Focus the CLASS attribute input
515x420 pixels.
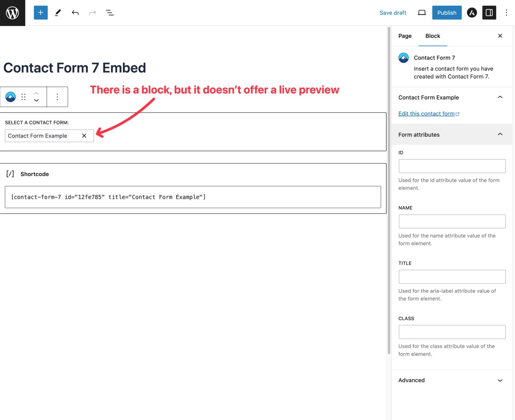pos(452,332)
